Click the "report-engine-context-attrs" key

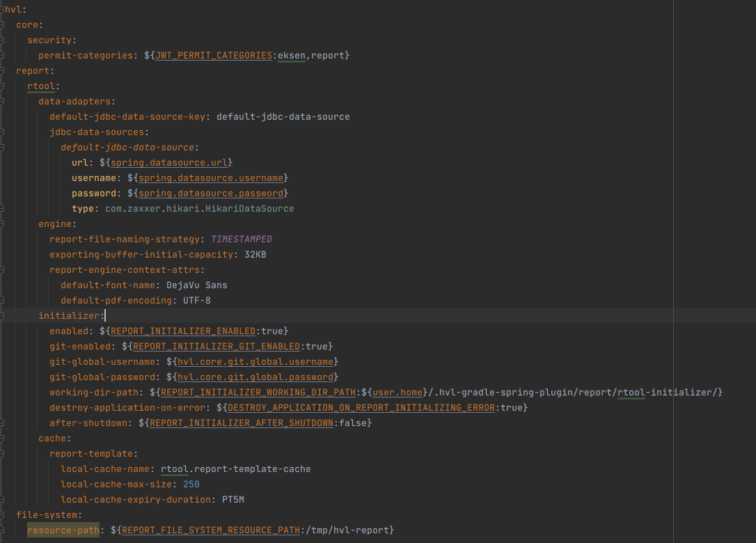[x=125, y=270]
